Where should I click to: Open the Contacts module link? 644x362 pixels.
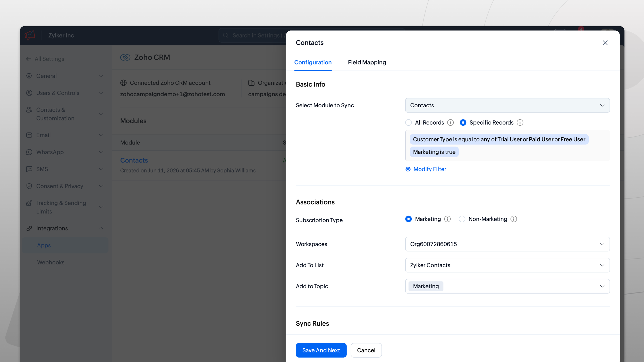pos(134,160)
